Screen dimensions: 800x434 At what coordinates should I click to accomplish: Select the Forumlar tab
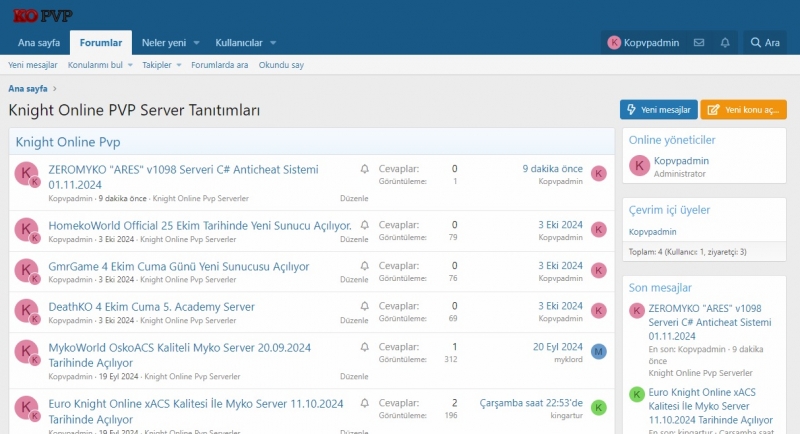(101, 43)
